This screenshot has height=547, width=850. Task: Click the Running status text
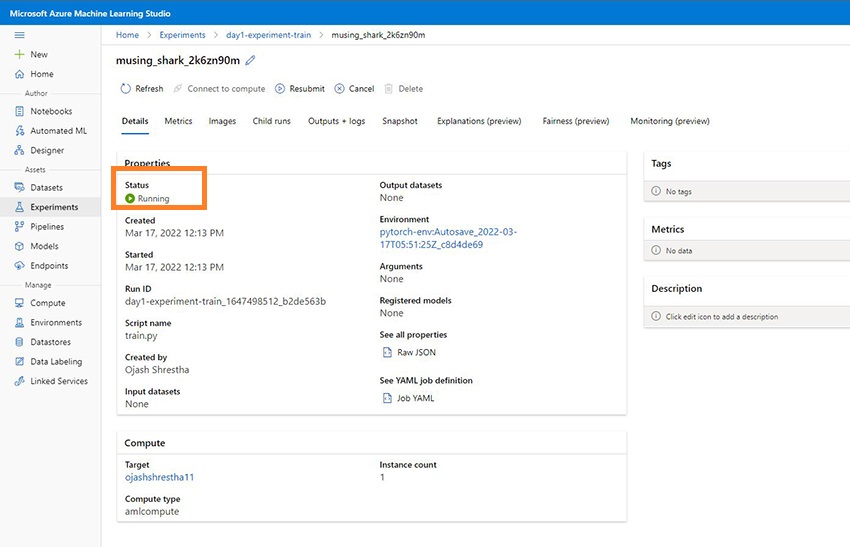click(x=153, y=198)
